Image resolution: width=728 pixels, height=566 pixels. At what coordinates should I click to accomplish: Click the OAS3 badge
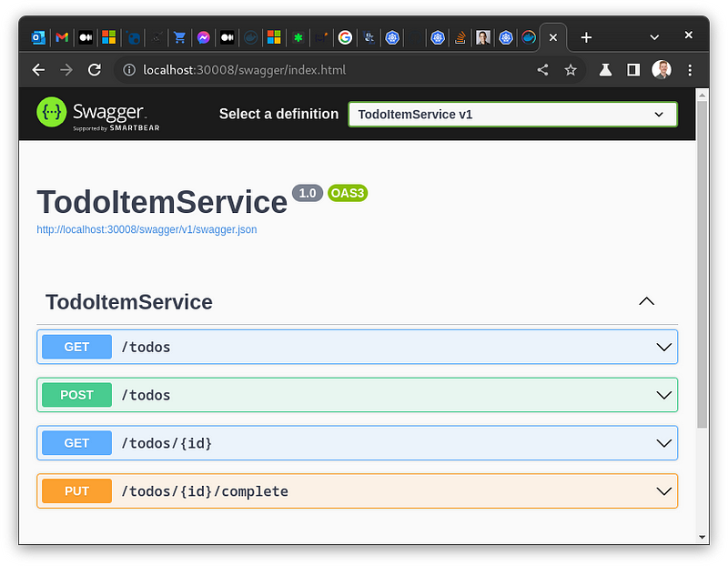pyautogui.click(x=348, y=193)
